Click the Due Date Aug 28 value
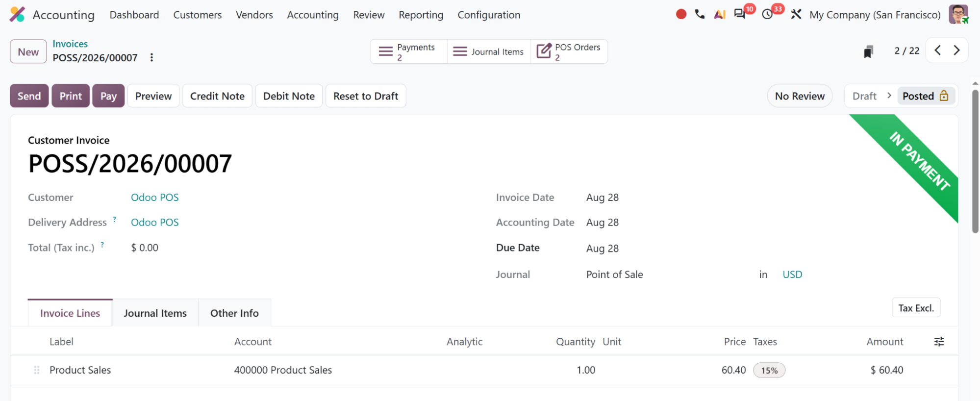This screenshot has height=401, width=980. (603, 248)
